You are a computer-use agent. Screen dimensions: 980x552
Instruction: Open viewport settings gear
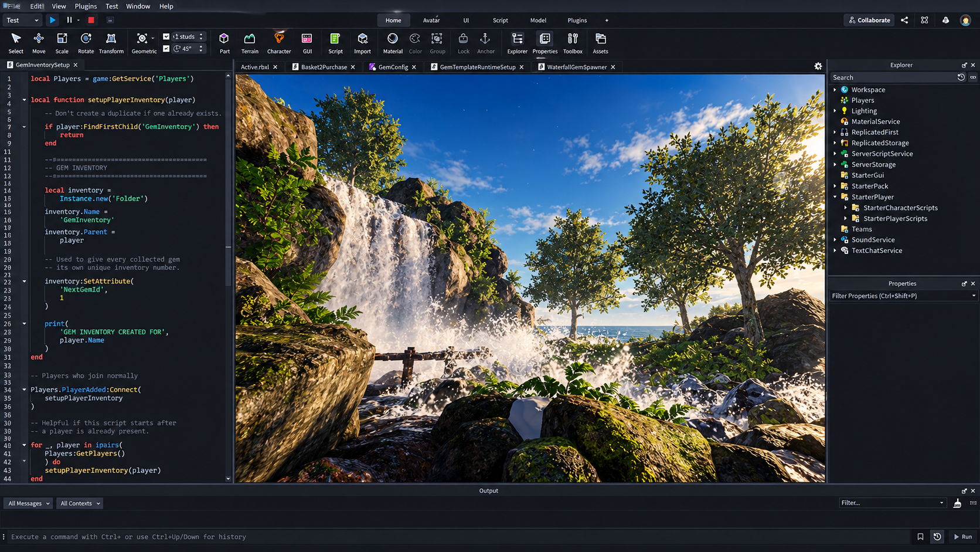(x=818, y=66)
